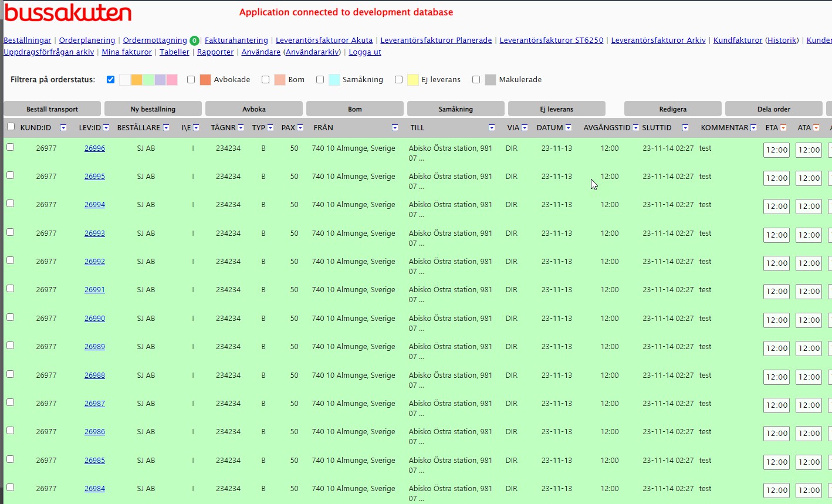Open the KUND:ID column filter arrow
Viewport: 832px width, 504px height.
point(63,128)
